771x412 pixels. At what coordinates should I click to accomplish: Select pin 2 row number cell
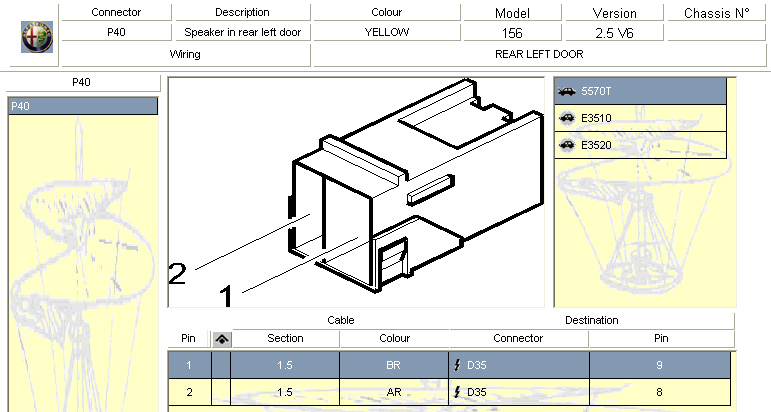coord(189,392)
